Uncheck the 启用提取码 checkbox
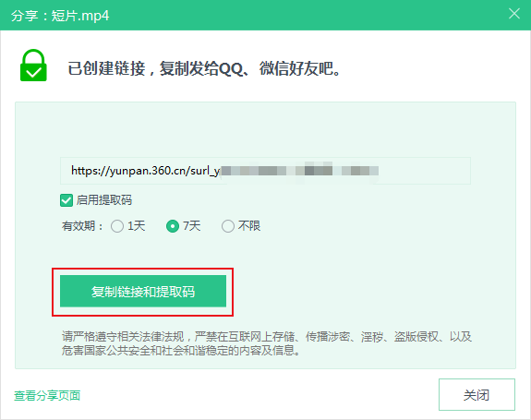The width and height of the screenshot is (531, 420). [x=66, y=200]
